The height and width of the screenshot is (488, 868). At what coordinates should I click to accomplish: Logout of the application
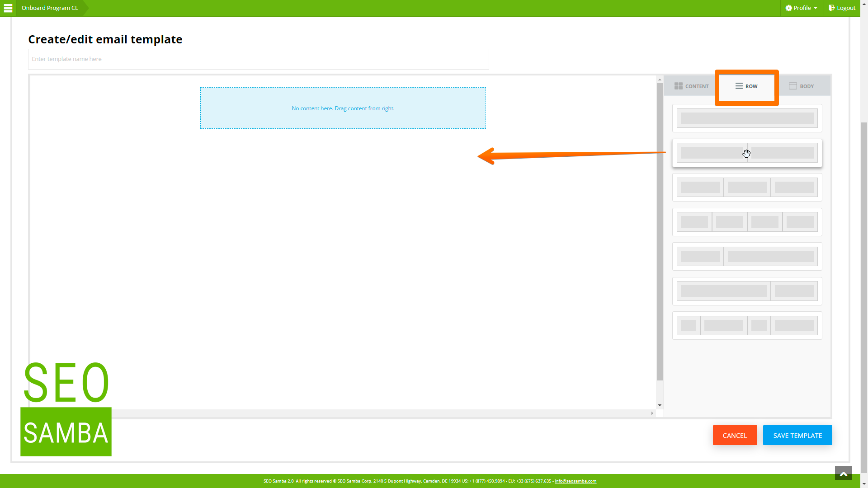[843, 8]
